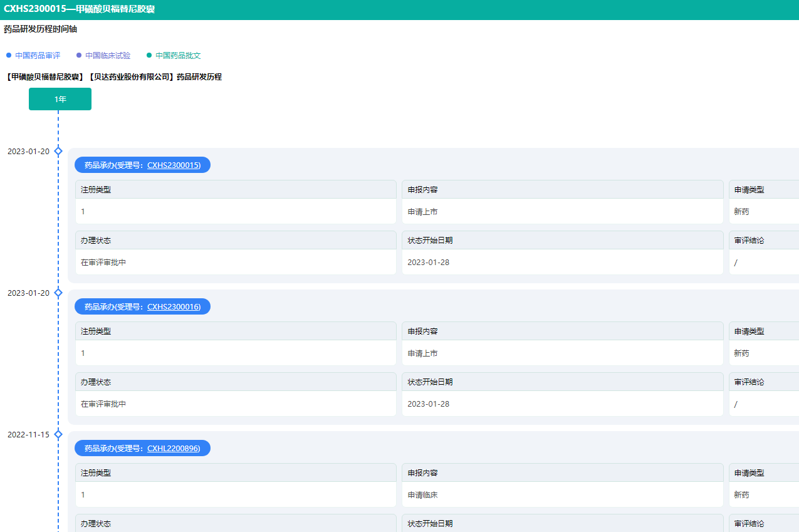Click the 药品研发历程时间轴 section heading
The image size is (799, 532).
[x=40, y=29]
